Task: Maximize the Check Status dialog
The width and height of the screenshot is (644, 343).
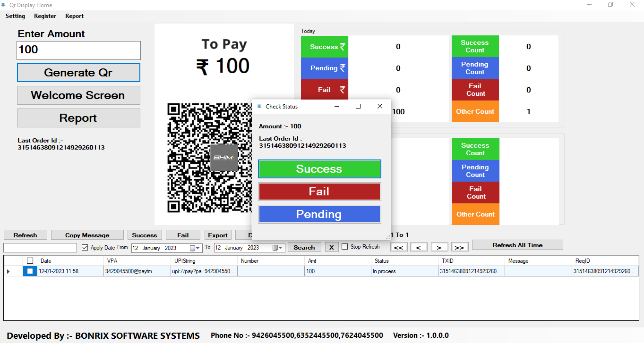Action: [358, 107]
